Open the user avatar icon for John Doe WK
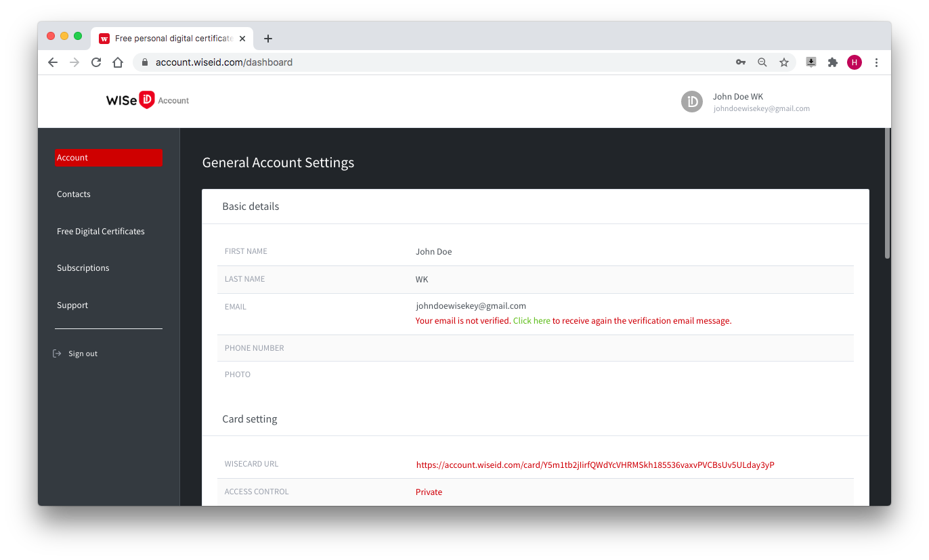 (692, 102)
